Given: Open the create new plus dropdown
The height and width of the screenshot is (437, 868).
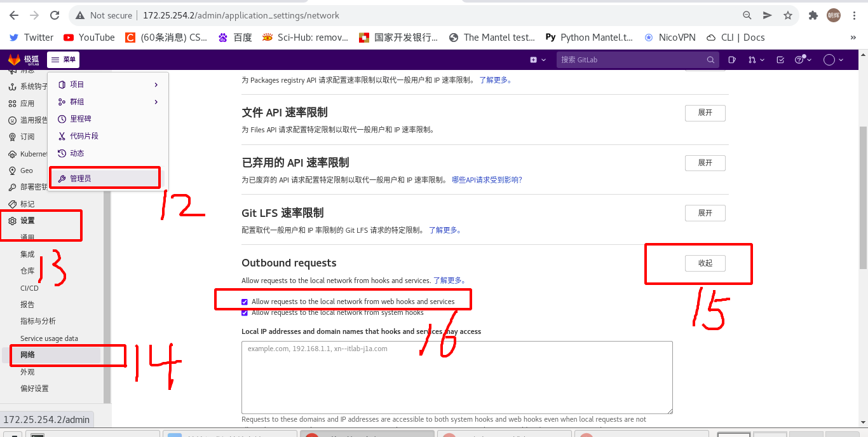Looking at the screenshot, I should point(538,60).
